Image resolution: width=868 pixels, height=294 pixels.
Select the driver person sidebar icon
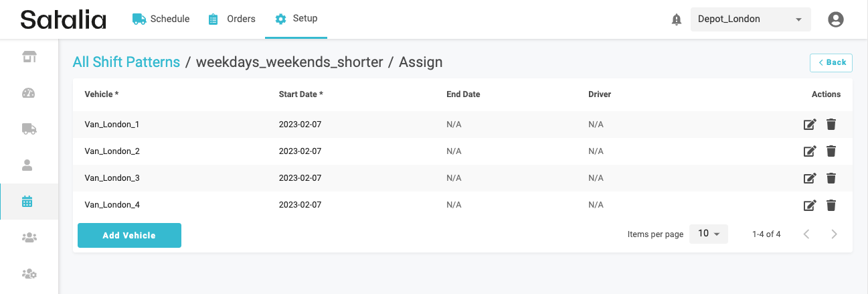click(29, 165)
